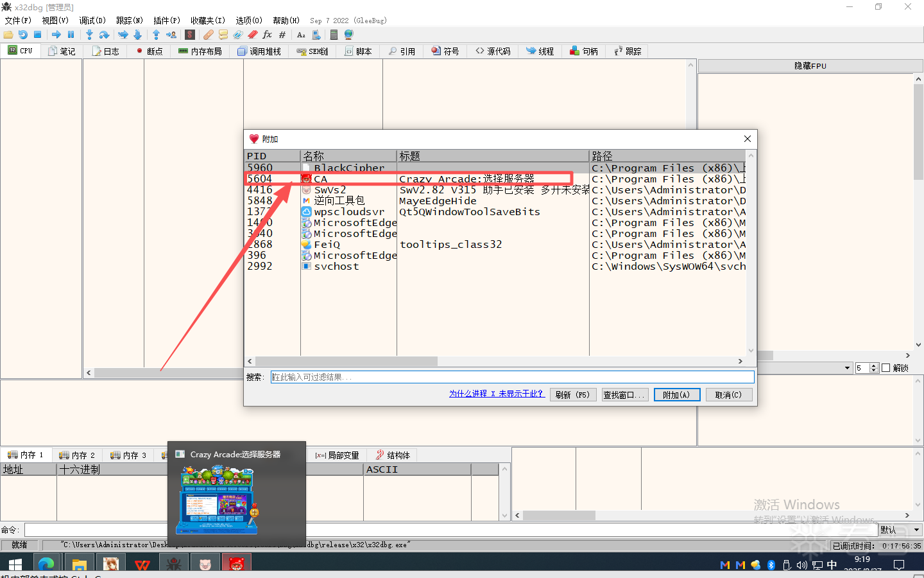Open the Functions fx icon
924x578 pixels.
tap(268, 35)
